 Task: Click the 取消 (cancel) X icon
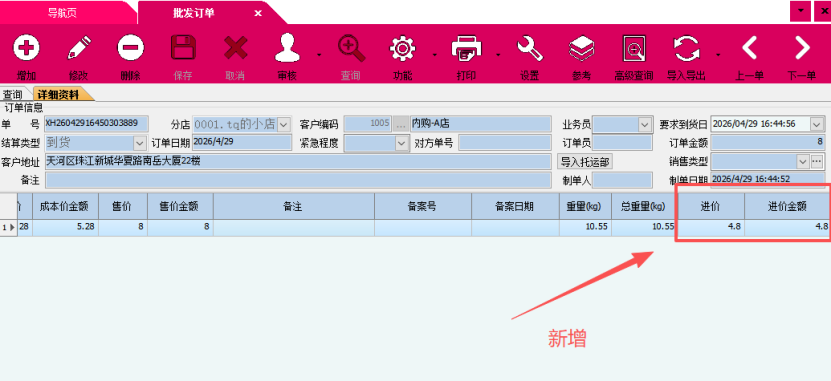pyautogui.click(x=236, y=49)
